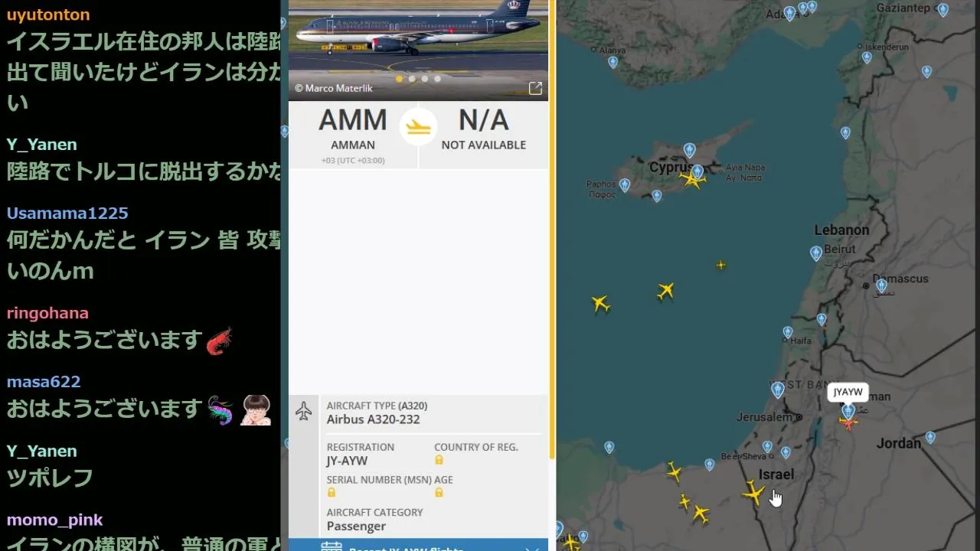Select fourth carousel dot on aircraft photo
The width and height of the screenshot is (980, 551).
[x=437, y=79]
